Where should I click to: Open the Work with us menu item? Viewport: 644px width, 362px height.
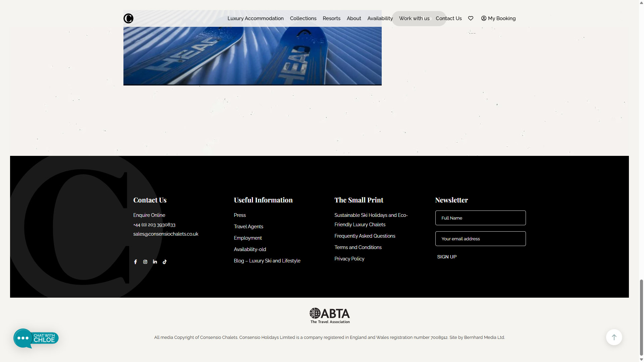(x=414, y=18)
